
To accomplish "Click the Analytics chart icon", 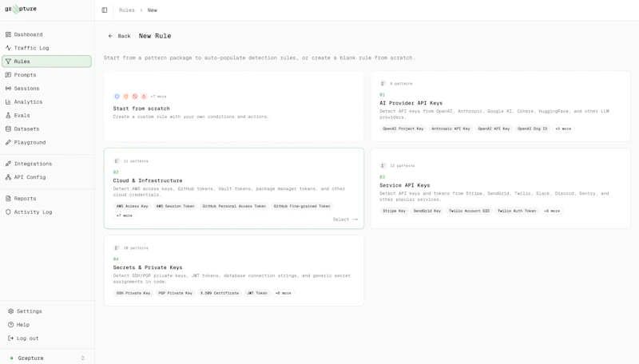I will (x=8, y=102).
